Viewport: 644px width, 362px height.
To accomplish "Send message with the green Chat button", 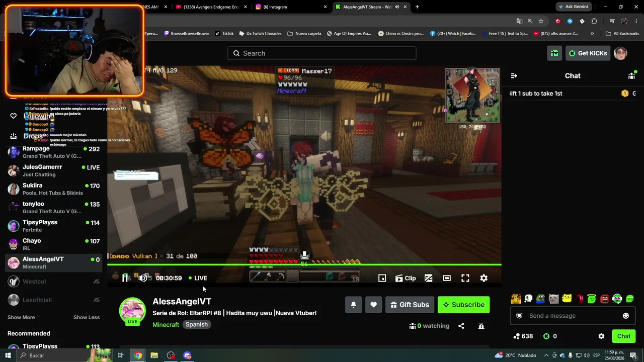I will pos(624,336).
